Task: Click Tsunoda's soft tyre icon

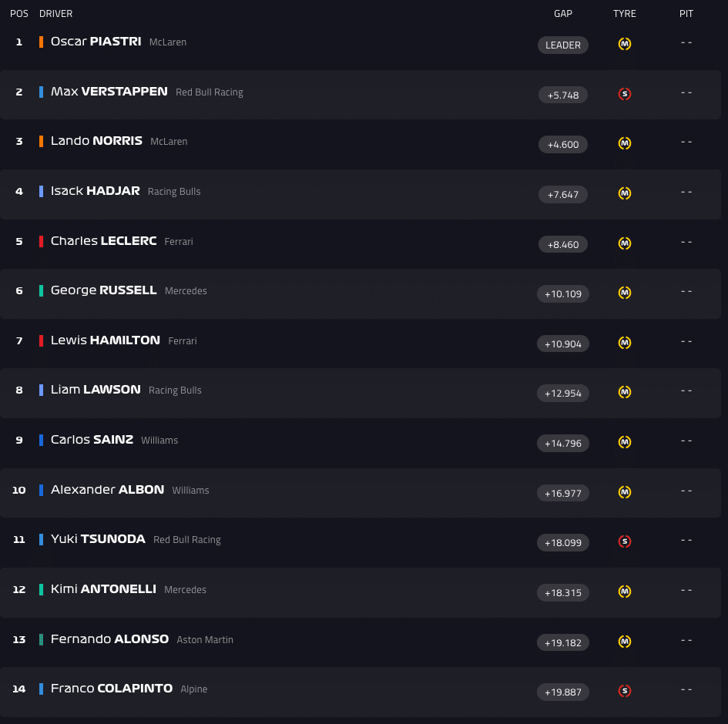Action: point(625,541)
